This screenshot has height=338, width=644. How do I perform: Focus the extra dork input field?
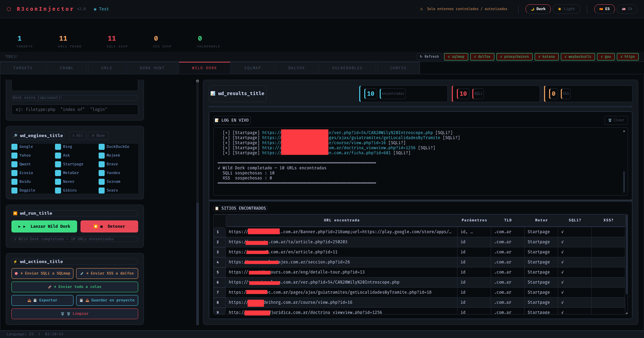(75, 109)
